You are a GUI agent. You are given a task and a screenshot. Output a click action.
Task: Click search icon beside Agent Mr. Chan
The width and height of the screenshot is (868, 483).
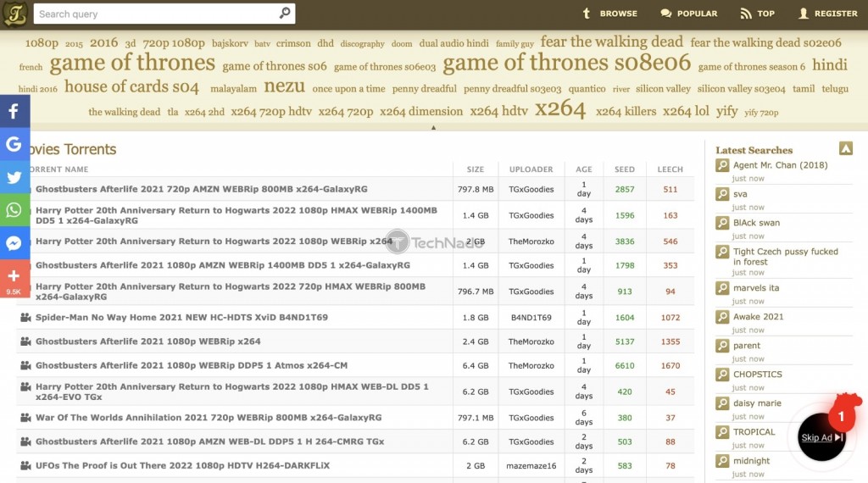click(722, 165)
